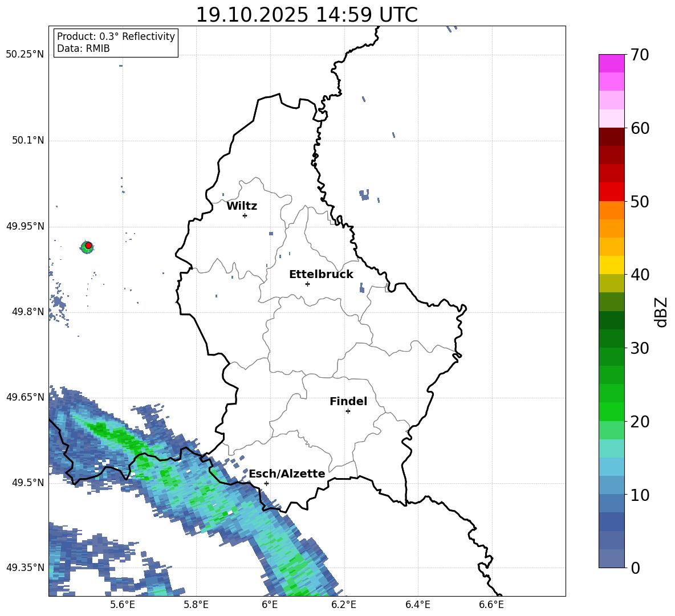Click the Wiltz station cross marker
The image size is (675, 616).
coord(245,215)
